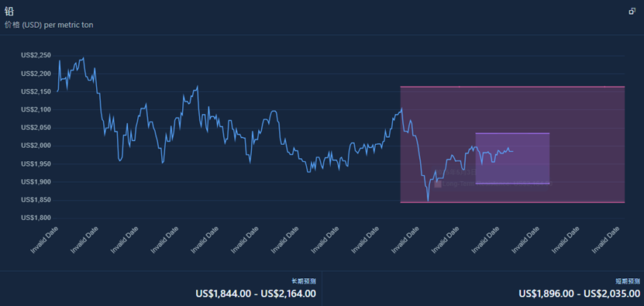Click the US$2,200 axis label
Screen dimensions: 644x306
point(36,74)
